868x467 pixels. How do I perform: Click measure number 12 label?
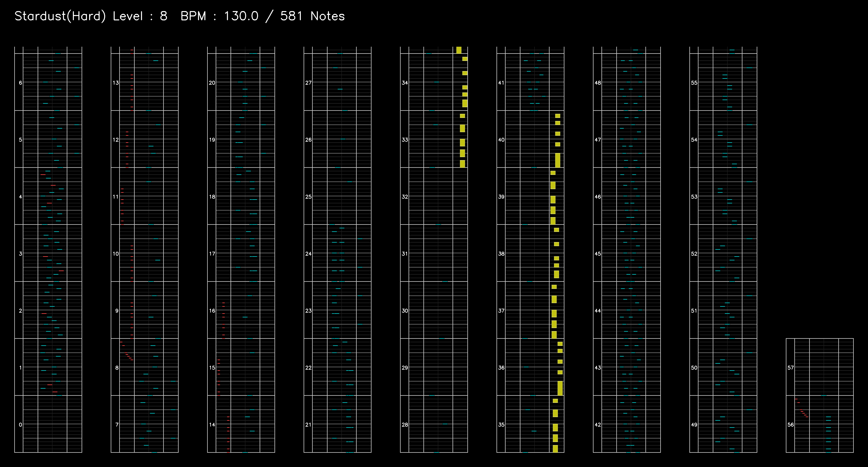tap(116, 140)
